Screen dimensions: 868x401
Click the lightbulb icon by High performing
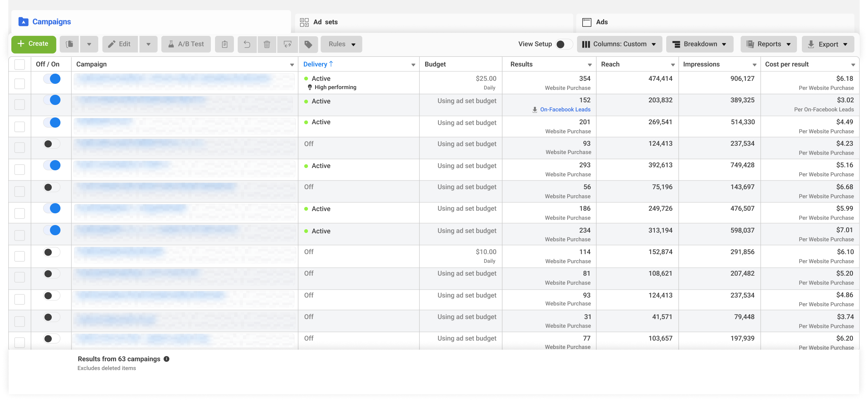tap(310, 87)
